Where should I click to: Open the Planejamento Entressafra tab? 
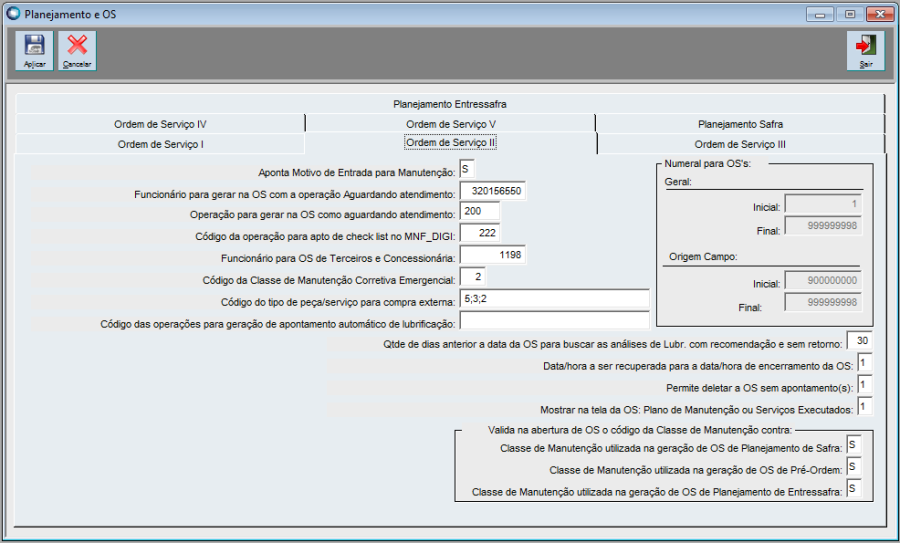coord(449,104)
